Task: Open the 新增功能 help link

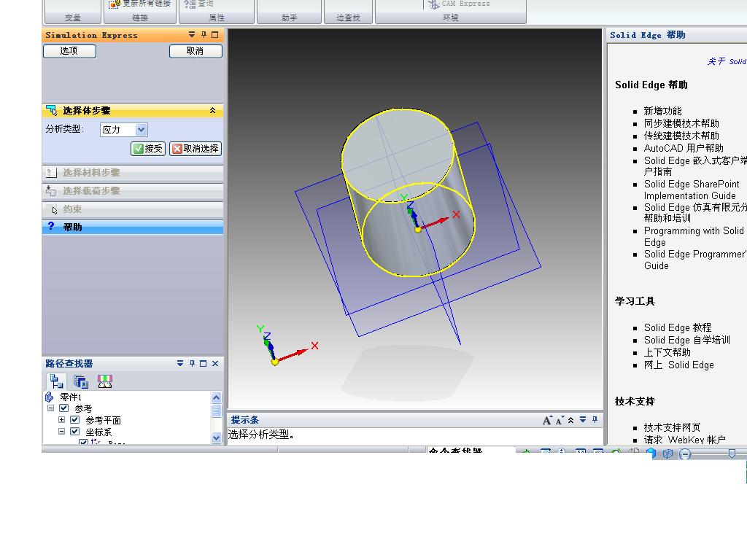Action: 662,111
